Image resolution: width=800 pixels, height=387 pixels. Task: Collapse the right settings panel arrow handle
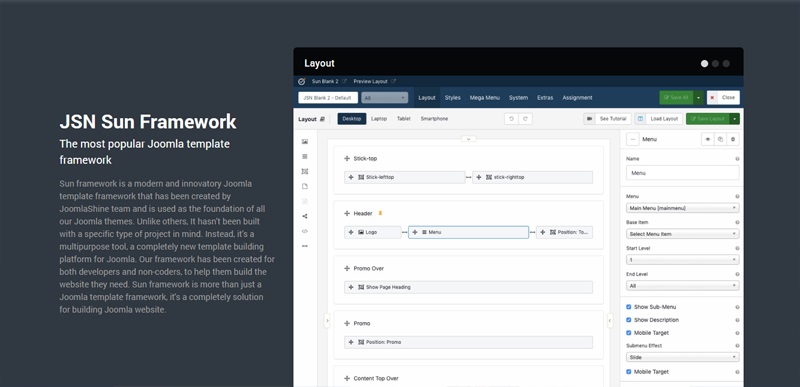coord(610,321)
